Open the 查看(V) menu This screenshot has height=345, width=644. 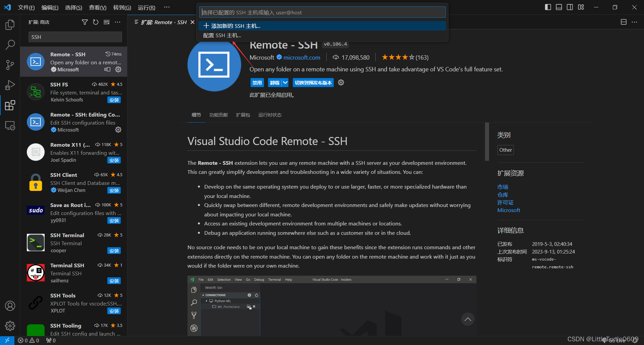point(98,7)
